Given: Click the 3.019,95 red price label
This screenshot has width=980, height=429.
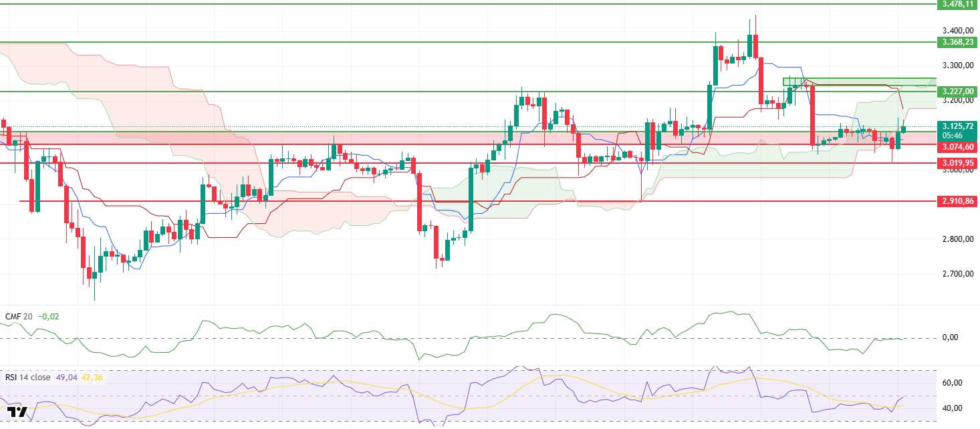Looking at the screenshot, I should (x=957, y=162).
